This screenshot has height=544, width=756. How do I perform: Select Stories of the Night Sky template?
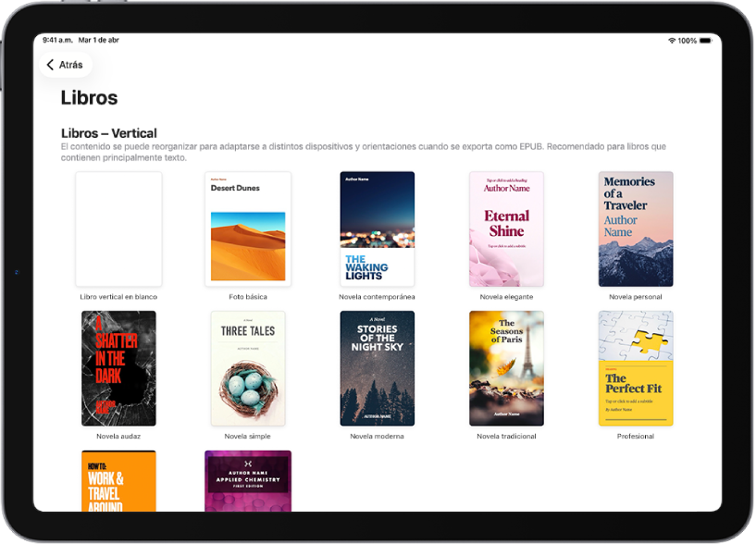[377, 368]
